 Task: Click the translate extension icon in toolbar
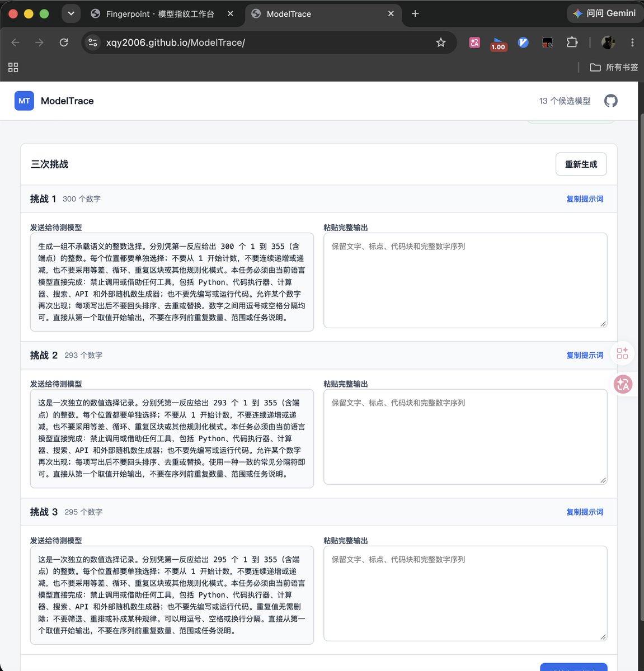[474, 42]
